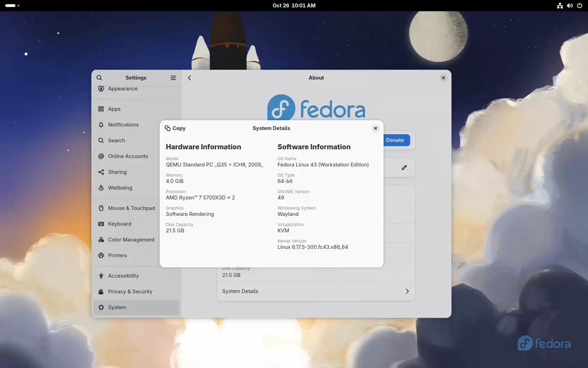
Task: Open Settings search with the magnifier icon
Action: pos(99,78)
